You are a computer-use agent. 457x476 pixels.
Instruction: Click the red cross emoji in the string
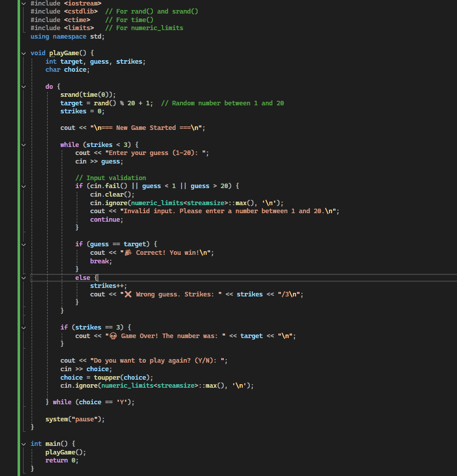(x=128, y=294)
